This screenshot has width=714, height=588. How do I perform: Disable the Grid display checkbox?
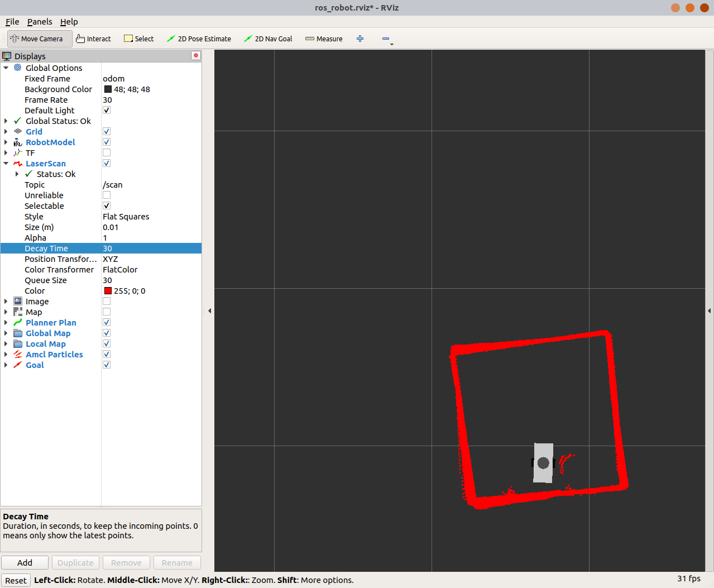[x=107, y=131]
